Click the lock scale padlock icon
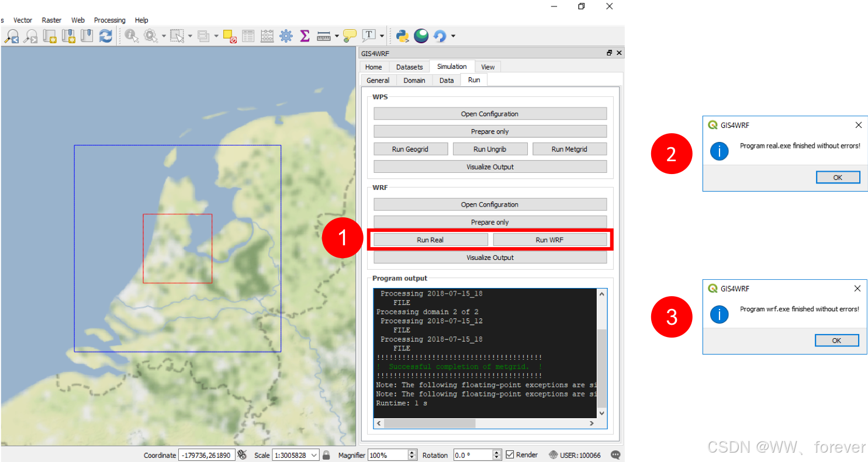 point(326,455)
